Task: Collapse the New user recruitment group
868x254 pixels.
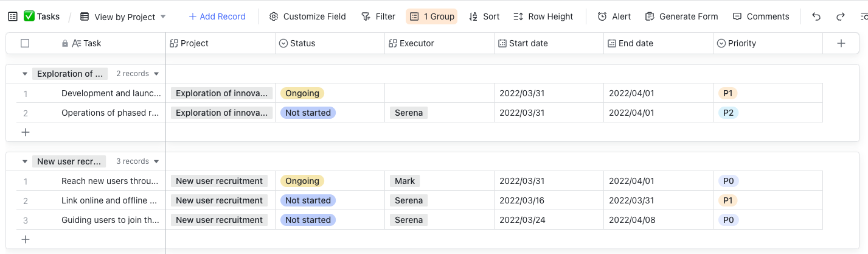Action: click(25, 161)
